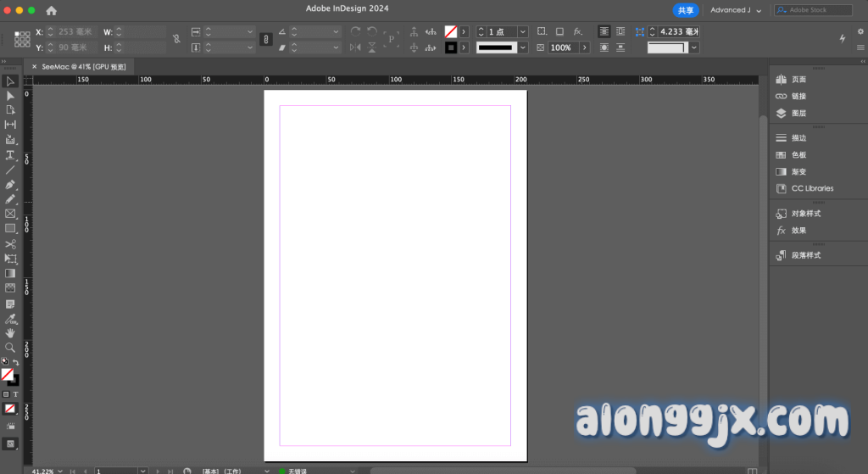Click the fill color swatch in toolbox

coord(7,373)
